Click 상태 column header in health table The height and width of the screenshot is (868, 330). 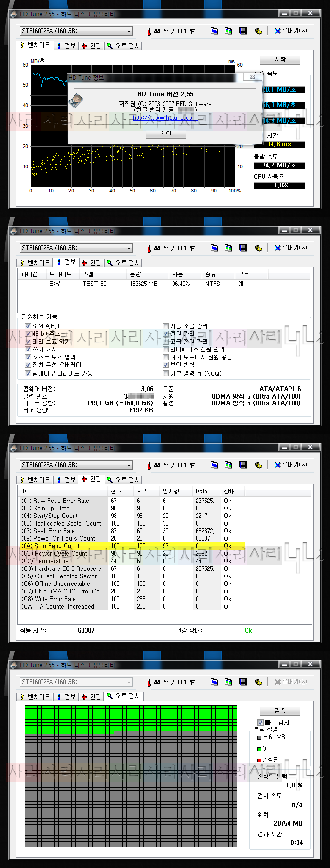coord(233,492)
